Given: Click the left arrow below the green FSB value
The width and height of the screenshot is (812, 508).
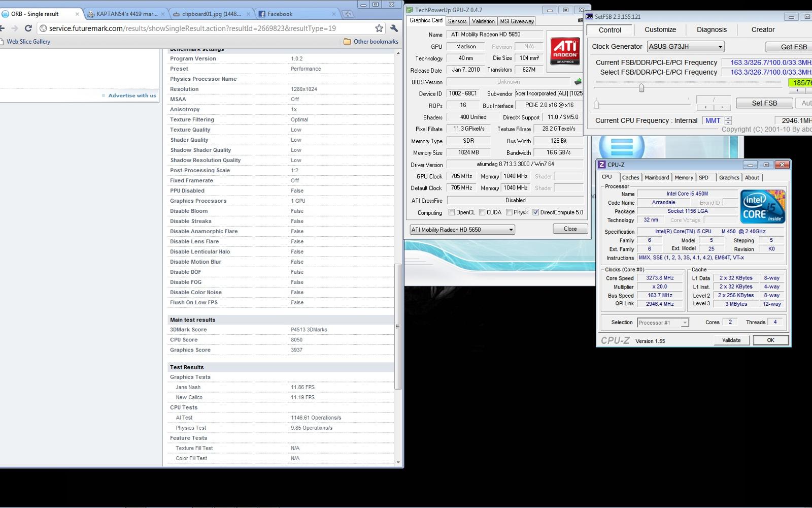Looking at the screenshot, I should (797, 90).
